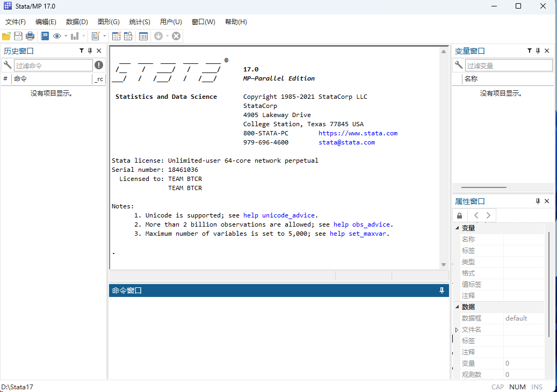Toggle the lock icon in 属性窗口
The image size is (557, 392).
tap(460, 215)
